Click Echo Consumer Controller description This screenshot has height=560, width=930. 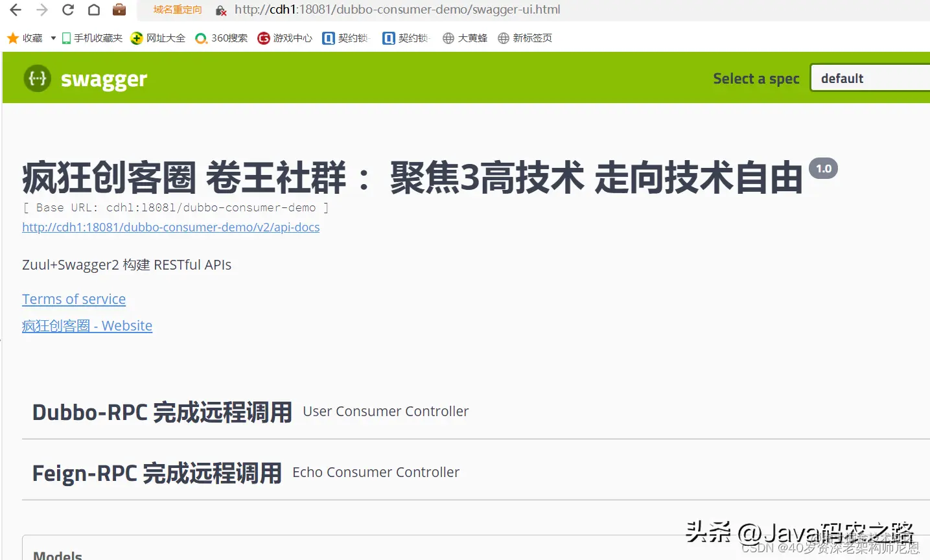376,472
